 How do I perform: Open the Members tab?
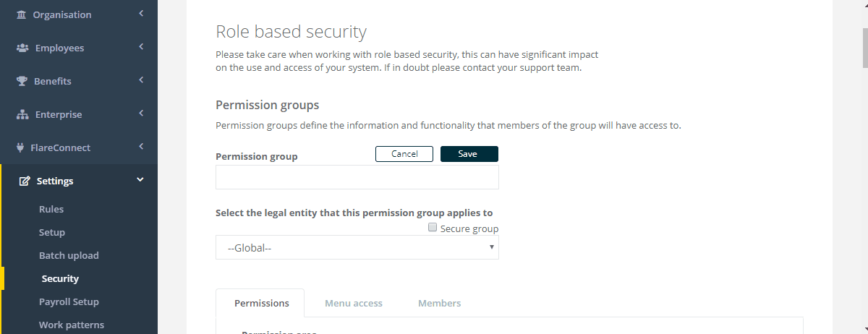pos(440,303)
